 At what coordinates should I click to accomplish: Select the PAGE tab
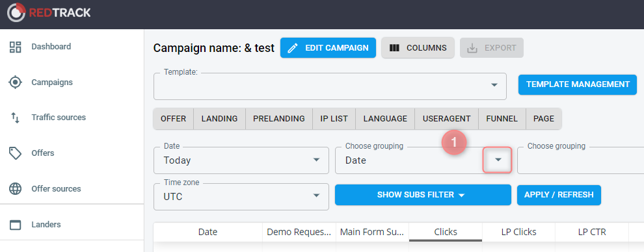(544, 119)
